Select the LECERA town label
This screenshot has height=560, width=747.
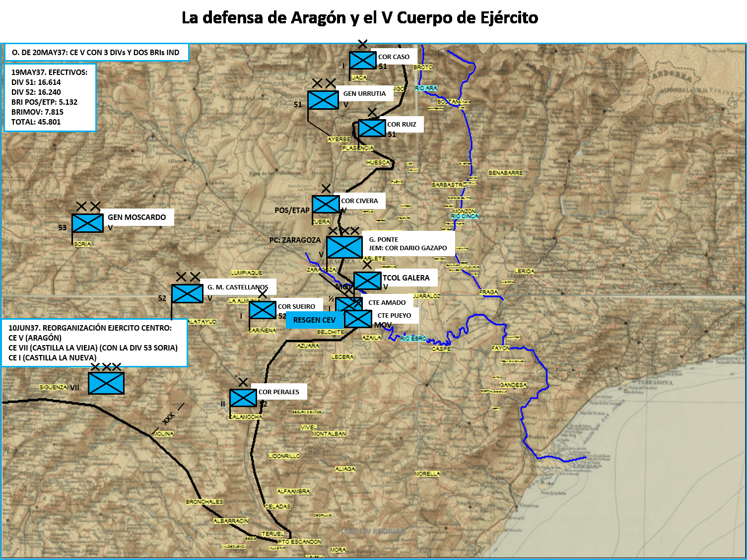342,356
